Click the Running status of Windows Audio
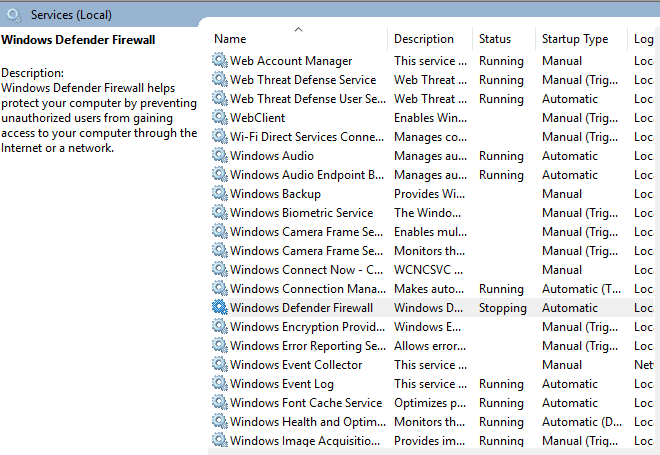This screenshot has width=660, height=455. (x=501, y=156)
